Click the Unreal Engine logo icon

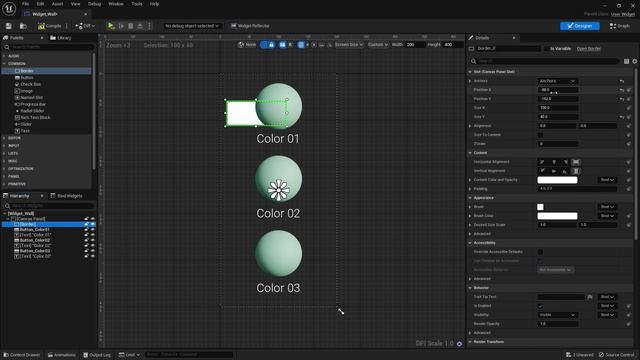tap(9, 8)
